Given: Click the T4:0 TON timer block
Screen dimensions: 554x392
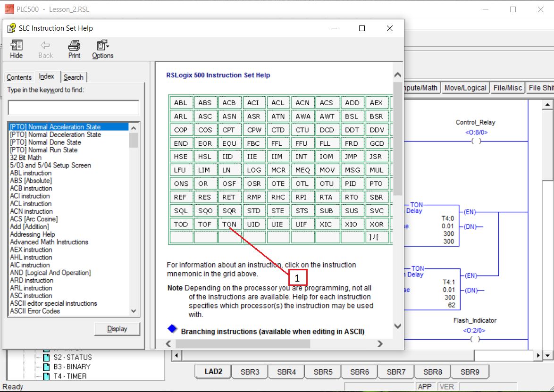Looking at the screenshot, I should coord(432,225).
